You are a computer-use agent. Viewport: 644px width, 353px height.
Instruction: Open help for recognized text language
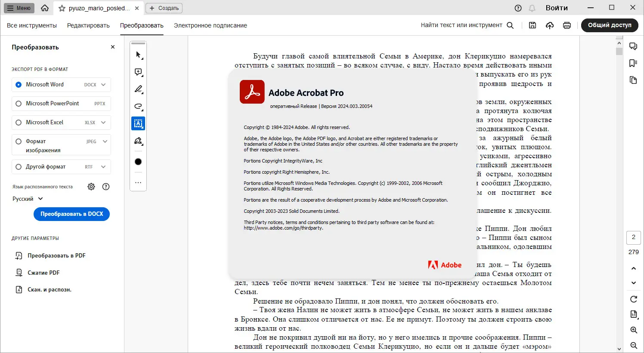106,187
